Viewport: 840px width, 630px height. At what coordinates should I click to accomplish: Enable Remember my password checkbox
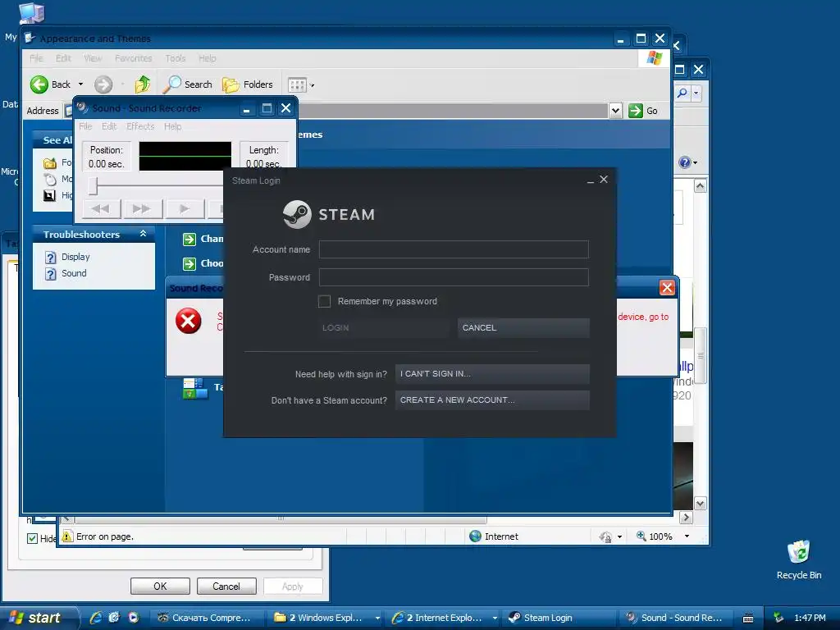pos(324,301)
